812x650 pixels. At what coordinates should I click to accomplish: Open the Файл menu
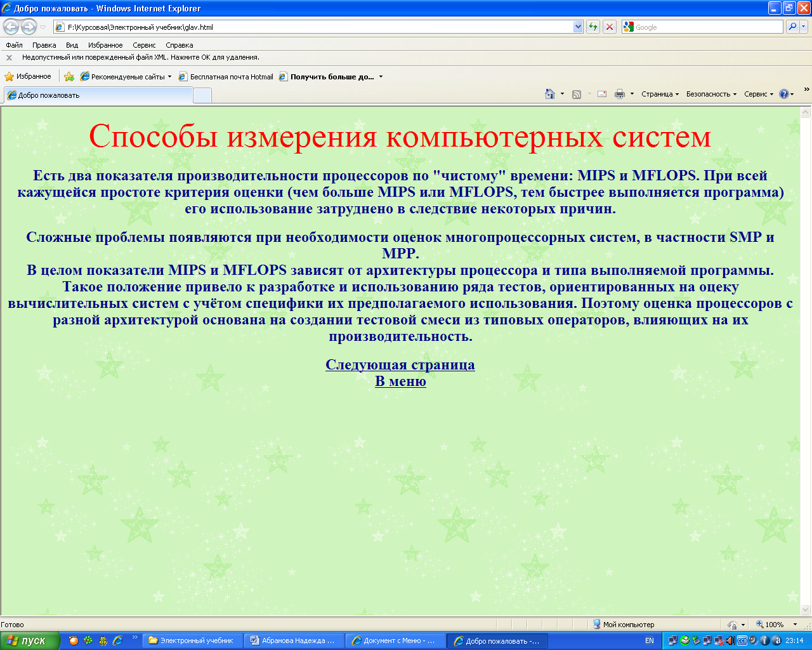pos(14,45)
